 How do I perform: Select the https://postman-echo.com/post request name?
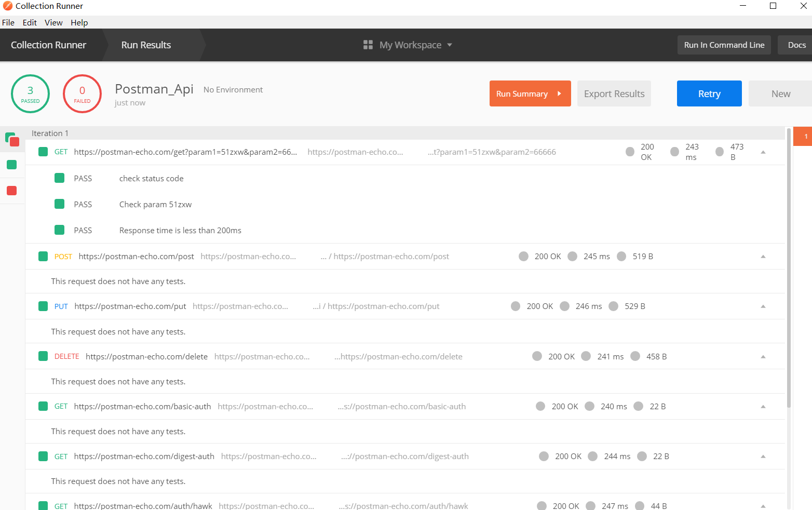point(136,256)
